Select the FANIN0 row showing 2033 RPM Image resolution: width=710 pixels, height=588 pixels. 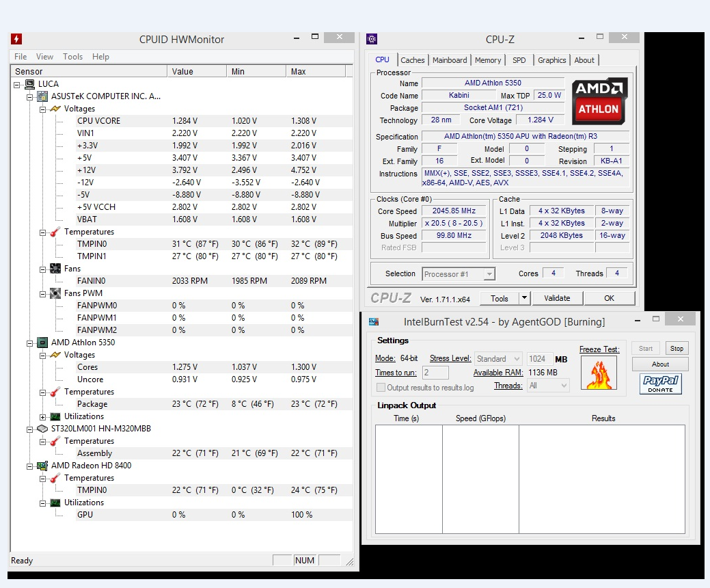(x=214, y=281)
